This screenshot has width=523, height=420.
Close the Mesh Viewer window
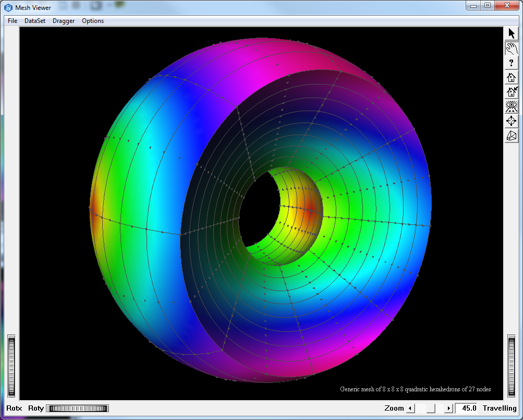tap(507, 5)
